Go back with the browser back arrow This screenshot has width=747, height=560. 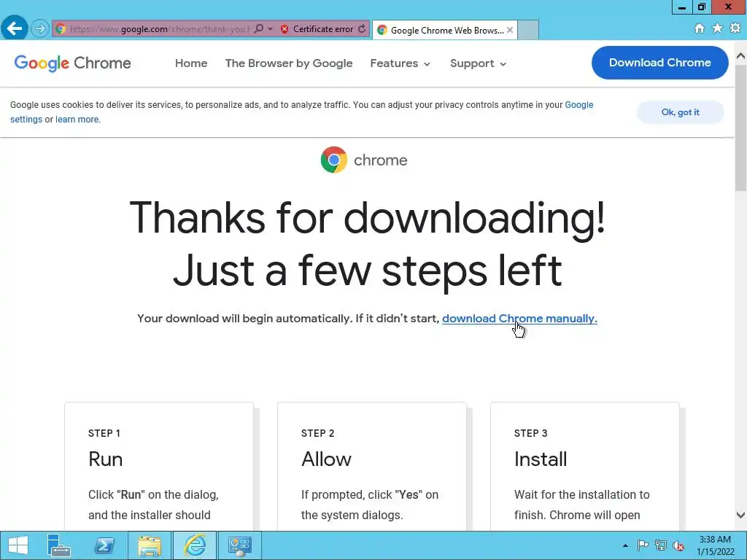(x=15, y=28)
